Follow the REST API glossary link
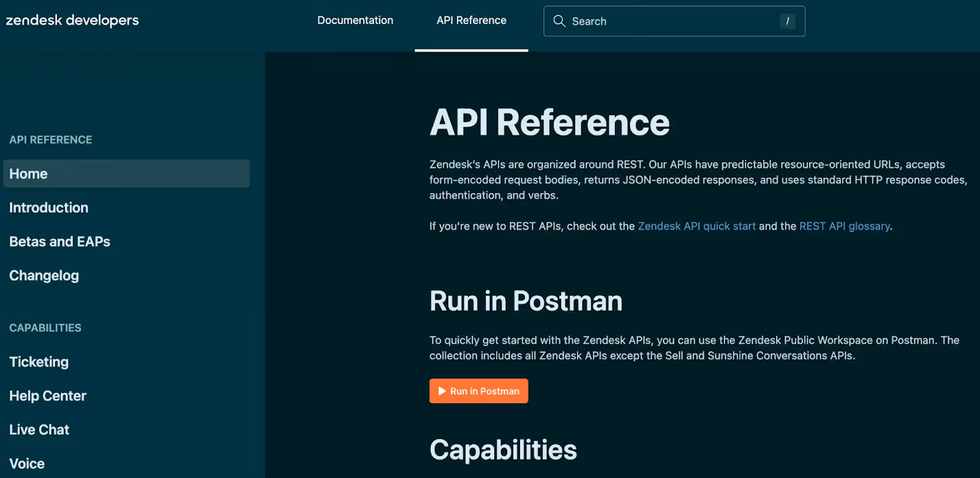The height and width of the screenshot is (478, 980). (845, 226)
